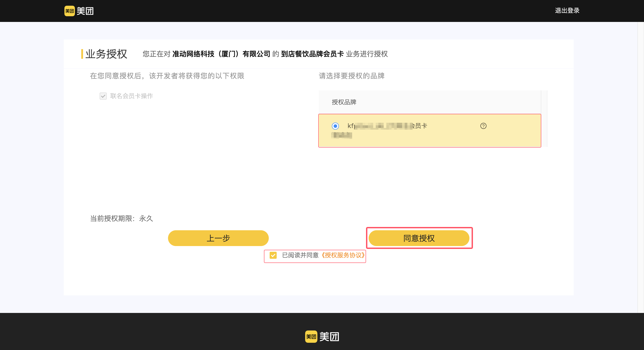Click the company name 准动网络科技（厦门）有限公司
This screenshot has height=350, width=644.
221,54
